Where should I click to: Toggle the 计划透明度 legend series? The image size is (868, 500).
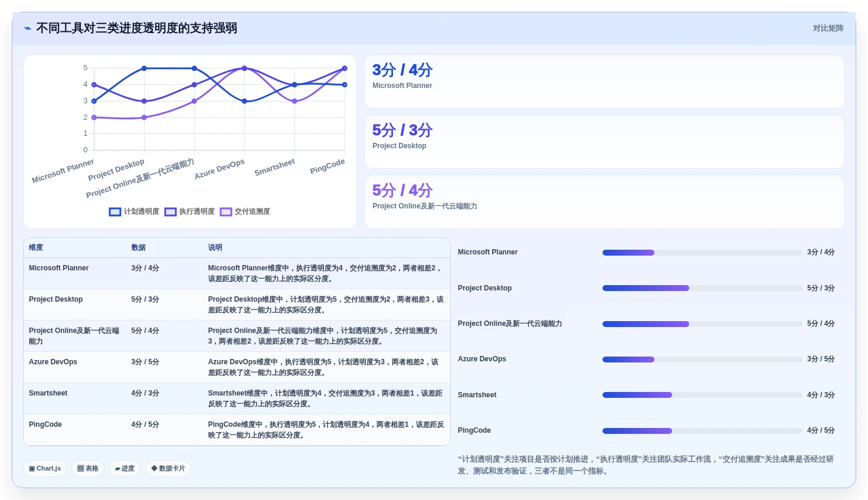[134, 211]
